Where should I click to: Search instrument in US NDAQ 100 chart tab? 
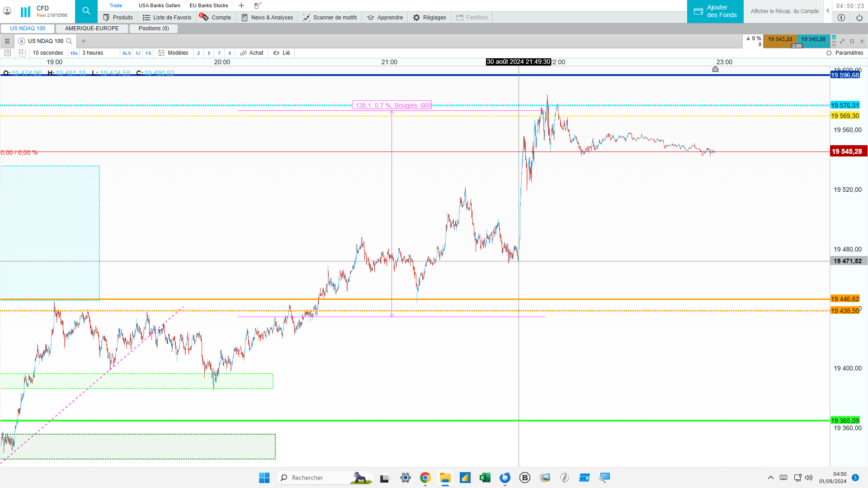pyautogui.click(x=69, y=41)
